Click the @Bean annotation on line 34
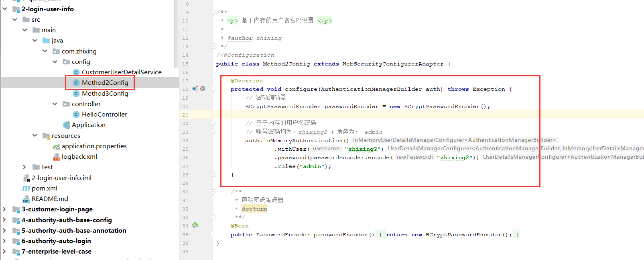644x260 pixels. [240, 226]
